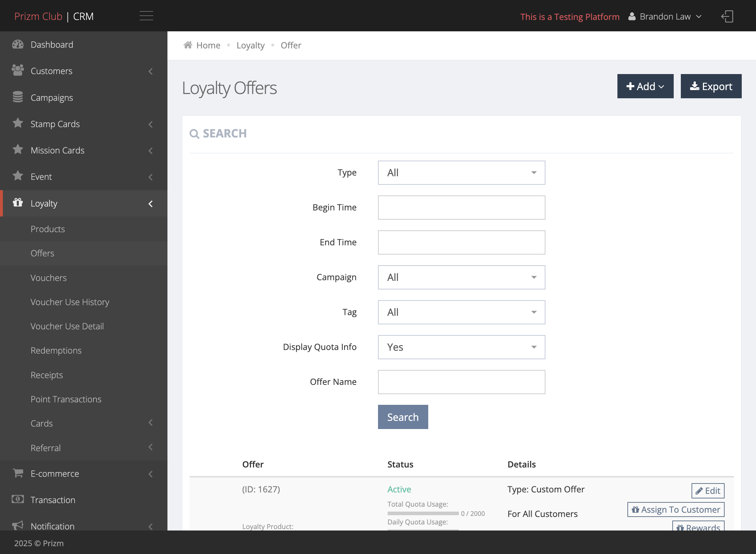This screenshot has height=554, width=756.
Task: Click the Export button
Action: [x=711, y=86]
